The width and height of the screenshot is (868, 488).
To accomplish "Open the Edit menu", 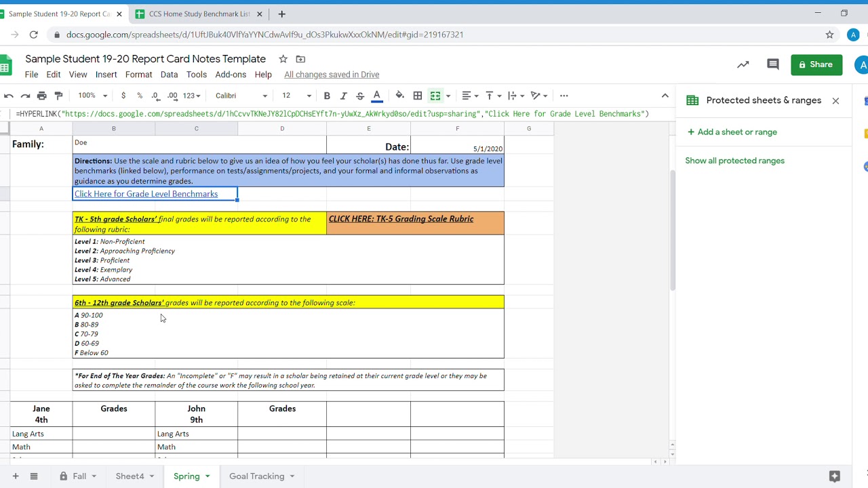I will [x=54, y=75].
